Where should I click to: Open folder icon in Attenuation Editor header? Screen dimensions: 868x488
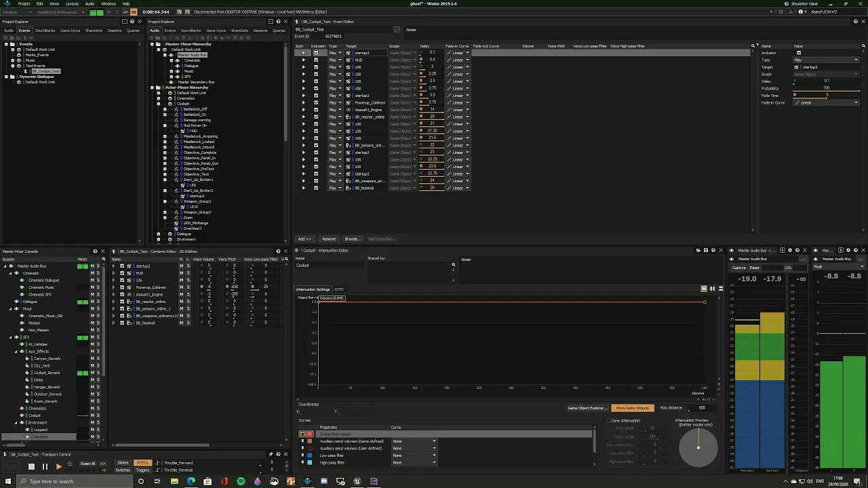point(698,251)
